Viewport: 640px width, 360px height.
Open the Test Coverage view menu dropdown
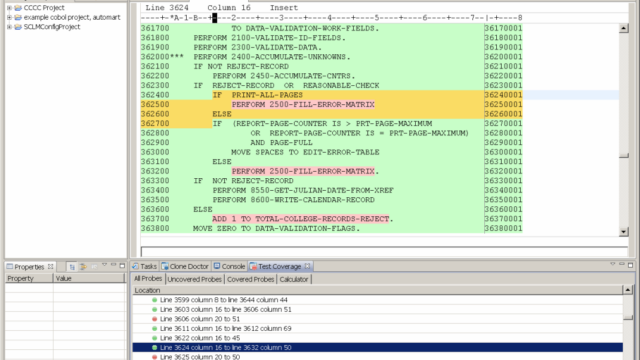point(612,264)
